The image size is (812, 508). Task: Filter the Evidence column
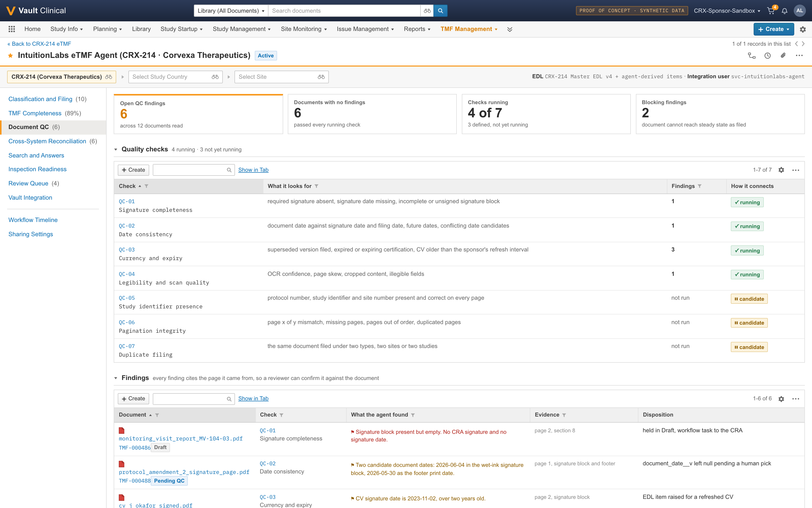564,415
